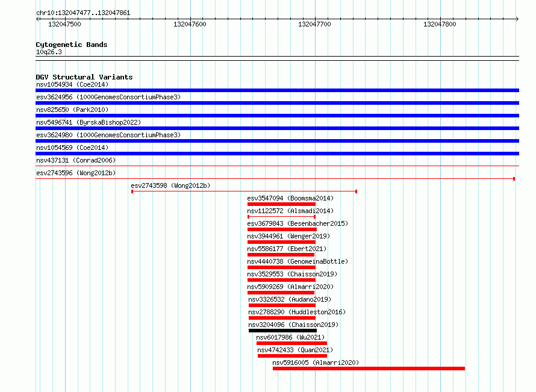Viewport: 536px width, 392px height.
Task: Open nsv5909269 (Almarri2020) variant label
Action: [290, 287]
